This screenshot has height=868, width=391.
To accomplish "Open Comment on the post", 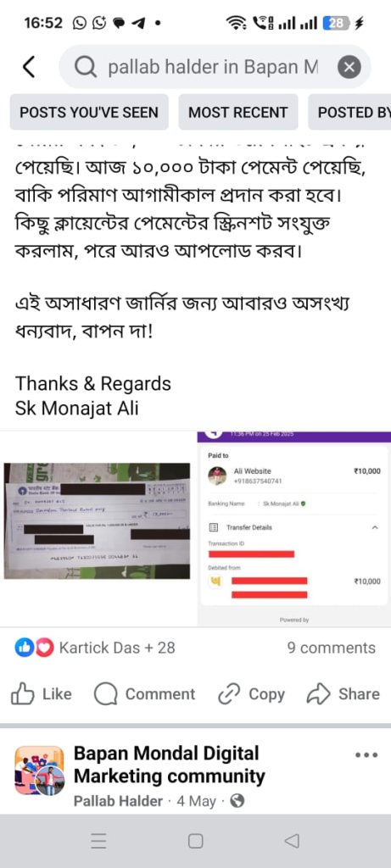I will (x=144, y=693).
